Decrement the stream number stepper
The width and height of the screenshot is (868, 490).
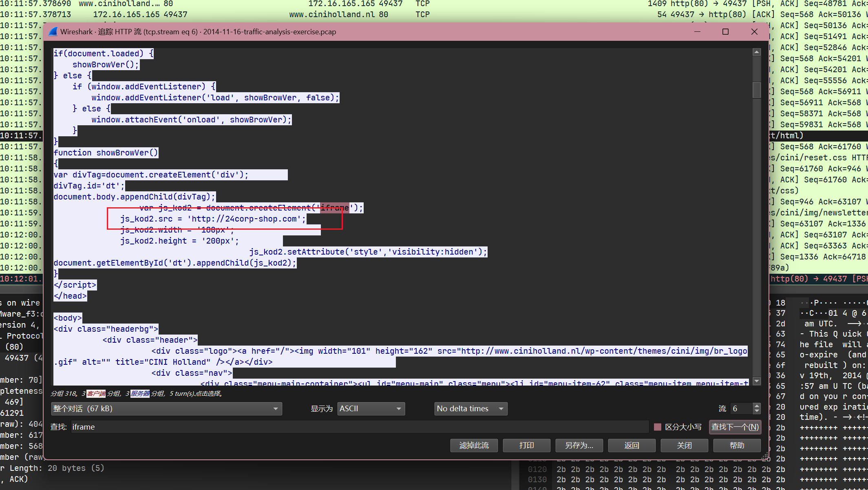pyautogui.click(x=757, y=411)
